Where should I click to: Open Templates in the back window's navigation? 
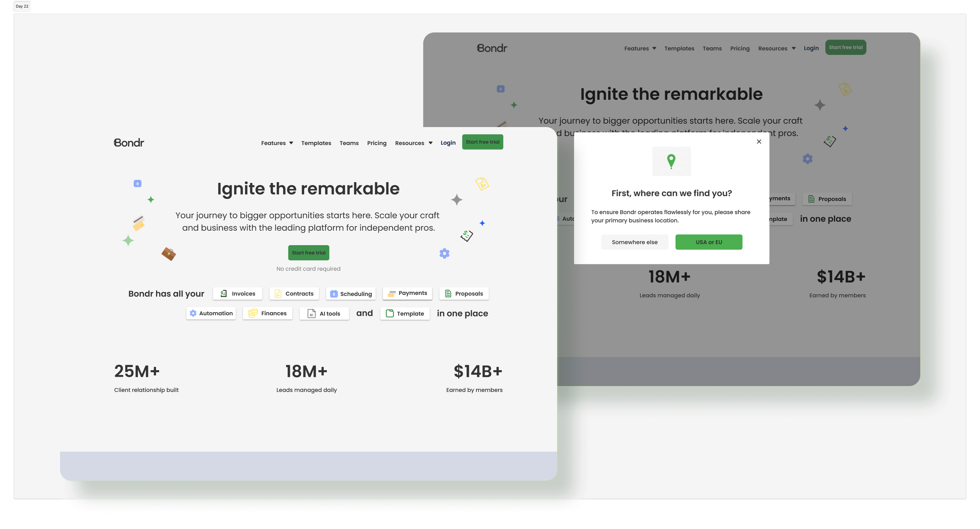point(679,49)
